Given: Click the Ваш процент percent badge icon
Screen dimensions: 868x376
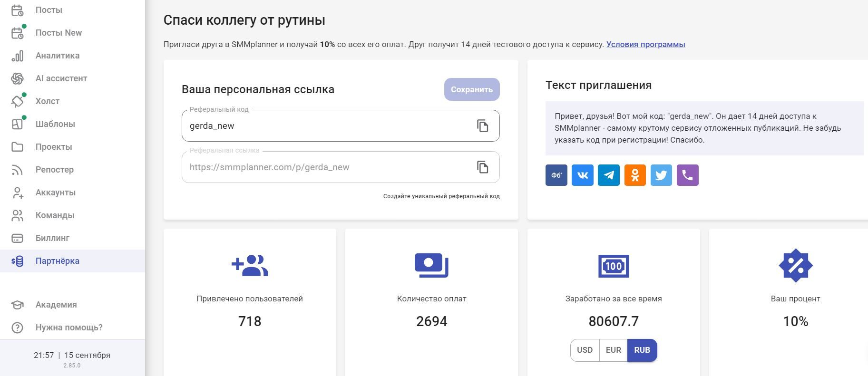Looking at the screenshot, I should tap(796, 265).
